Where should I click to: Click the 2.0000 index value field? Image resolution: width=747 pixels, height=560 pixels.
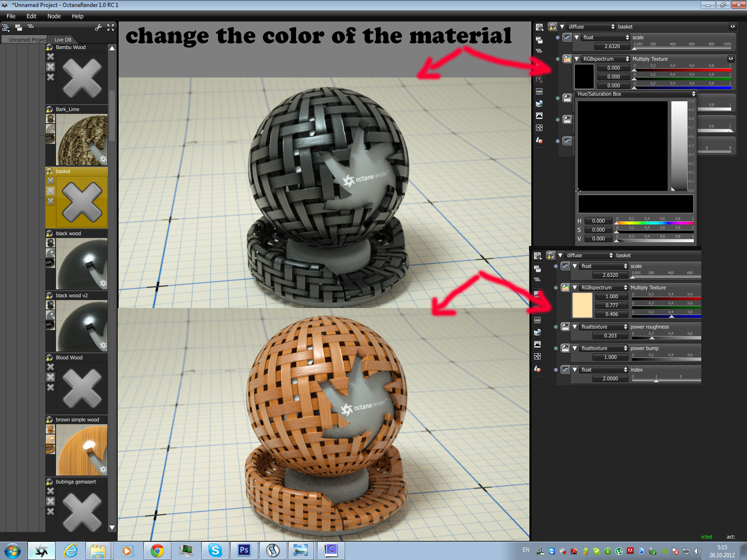click(x=610, y=378)
